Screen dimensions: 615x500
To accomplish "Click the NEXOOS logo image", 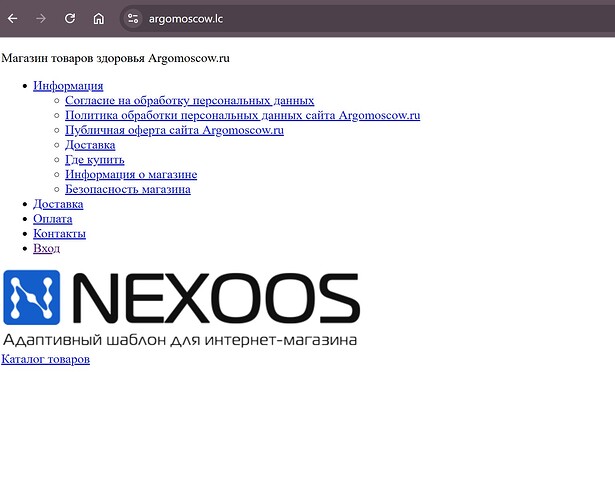I will 181,308.
